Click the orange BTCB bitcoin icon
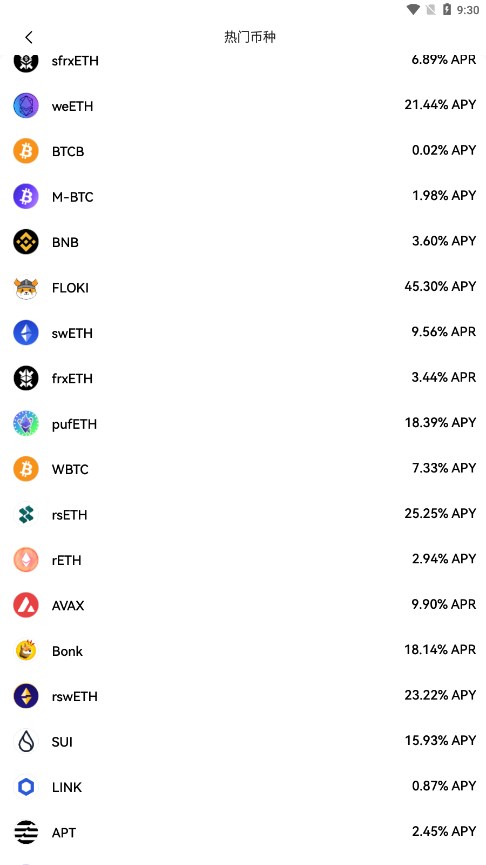Image resolution: width=486 pixels, height=865 pixels. click(x=26, y=151)
